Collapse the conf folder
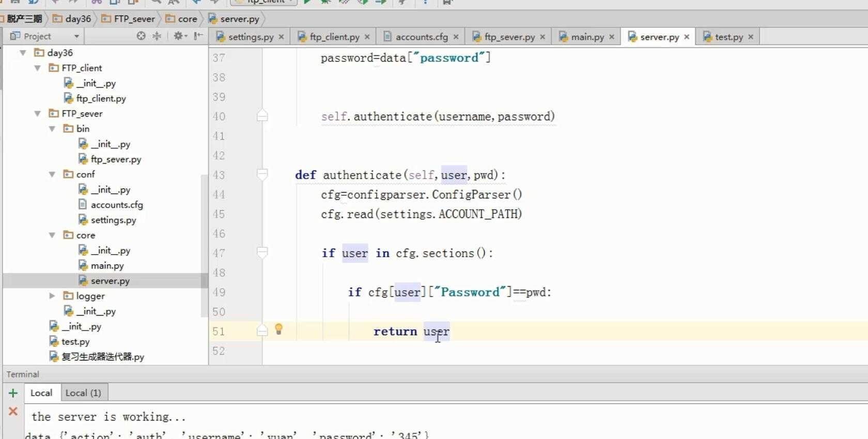Screen dimensions: 868x439 [52, 175]
